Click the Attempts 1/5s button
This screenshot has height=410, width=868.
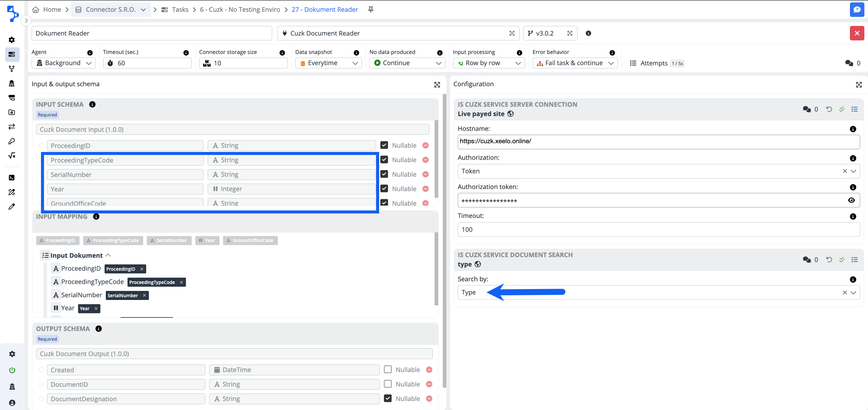coord(656,63)
